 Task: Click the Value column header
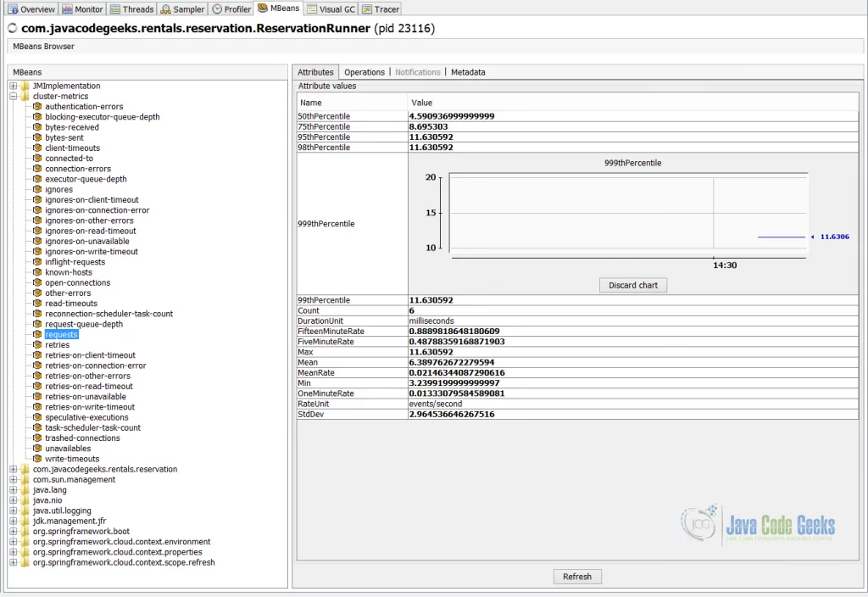pyautogui.click(x=633, y=103)
